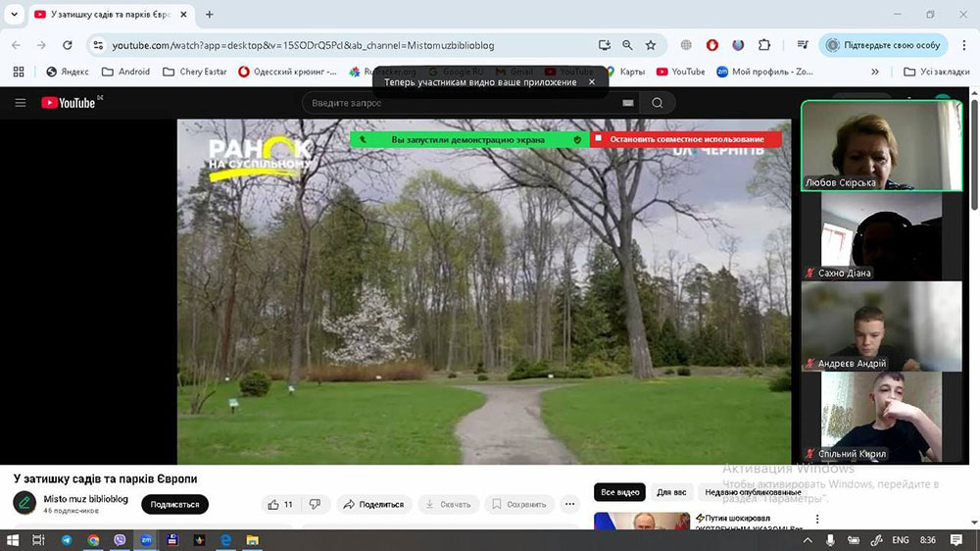Viewport: 980px width, 551px height.
Task: Select Спільний Кирил participant video tile
Action: click(881, 417)
